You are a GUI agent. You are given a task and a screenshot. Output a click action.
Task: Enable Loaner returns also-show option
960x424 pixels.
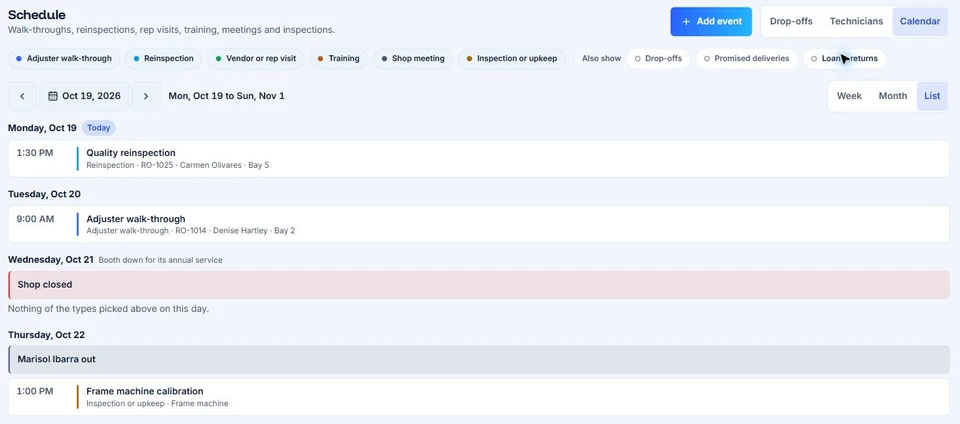pos(844,59)
